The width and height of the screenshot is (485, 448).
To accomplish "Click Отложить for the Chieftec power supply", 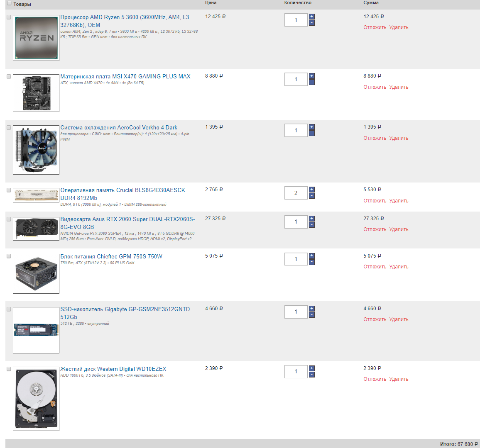I will pos(375,267).
